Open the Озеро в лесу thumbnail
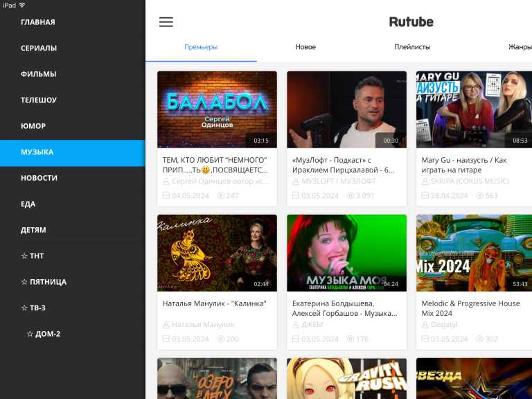 217,378
